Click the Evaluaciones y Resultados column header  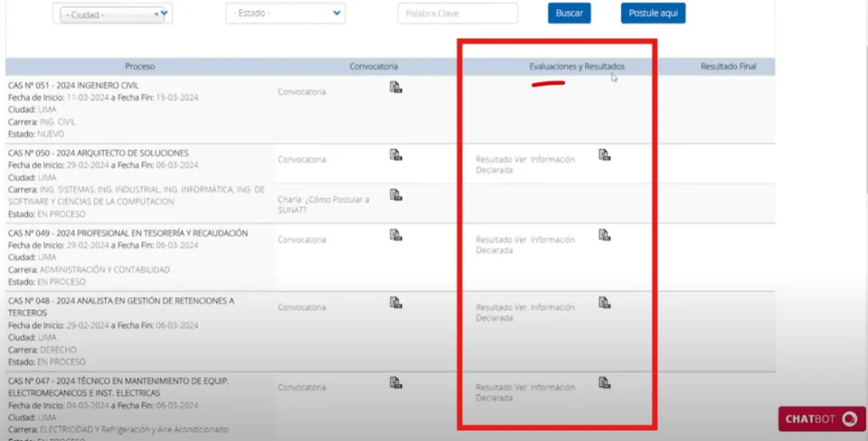click(x=577, y=66)
